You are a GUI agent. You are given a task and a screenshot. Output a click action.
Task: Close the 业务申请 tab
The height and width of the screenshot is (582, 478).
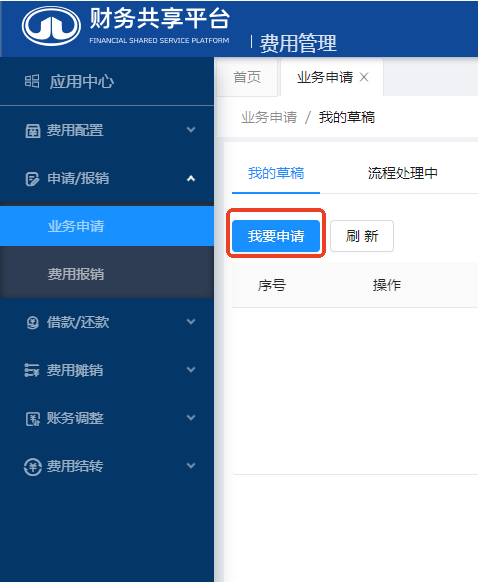coord(364,77)
